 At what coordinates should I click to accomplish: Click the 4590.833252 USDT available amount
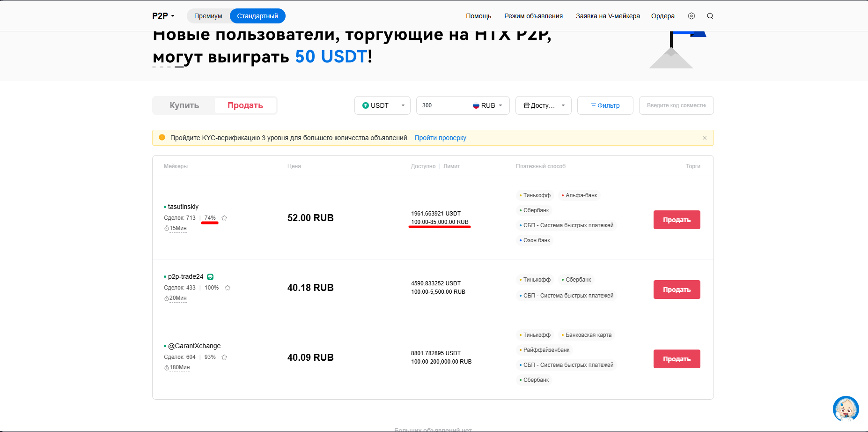tap(436, 283)
